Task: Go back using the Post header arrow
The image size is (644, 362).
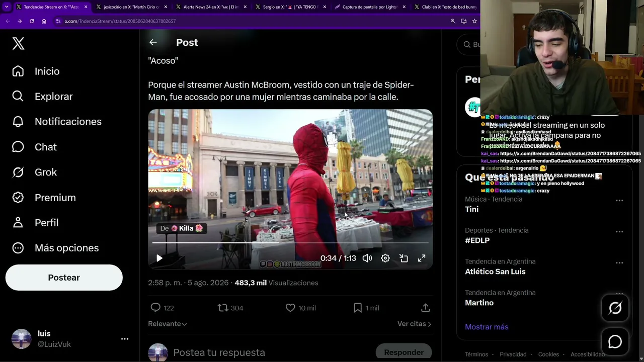Action: [153, 43]
